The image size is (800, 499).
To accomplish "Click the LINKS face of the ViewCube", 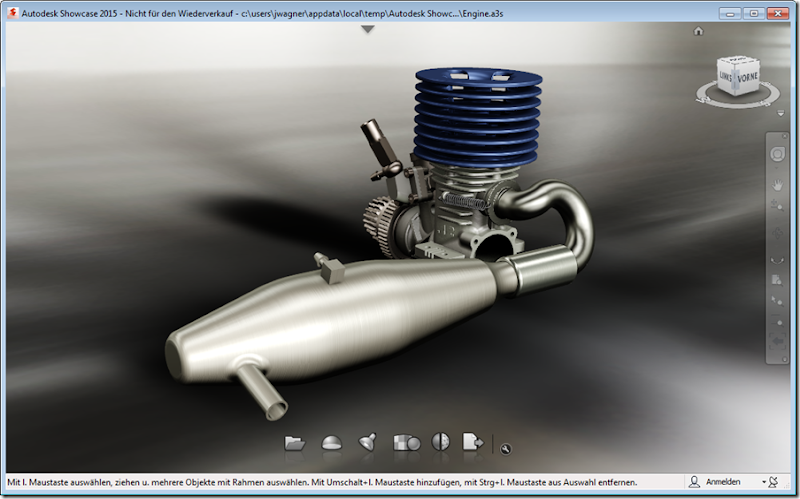I will (x=726, y=77).
